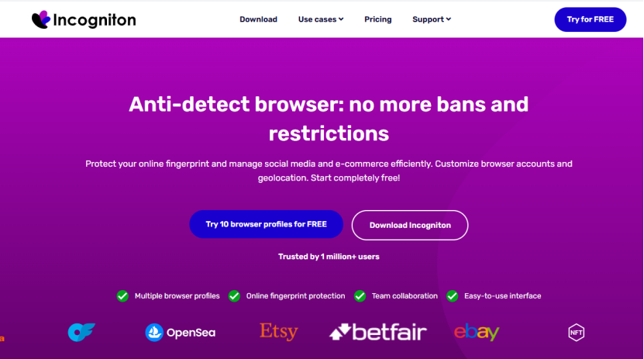Click the OpenSea logo
Image resolution: width=644 pixels, height=359 pixels.
click(x=180, y=333)
